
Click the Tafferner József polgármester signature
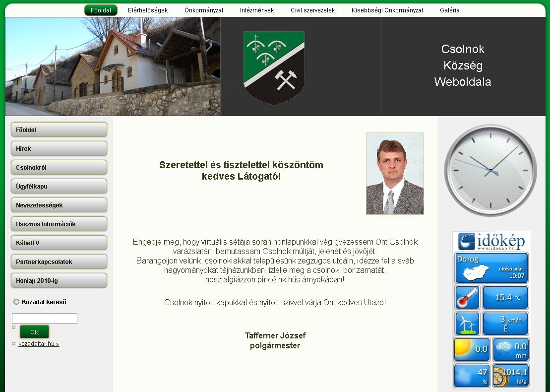tap(275, 340)
